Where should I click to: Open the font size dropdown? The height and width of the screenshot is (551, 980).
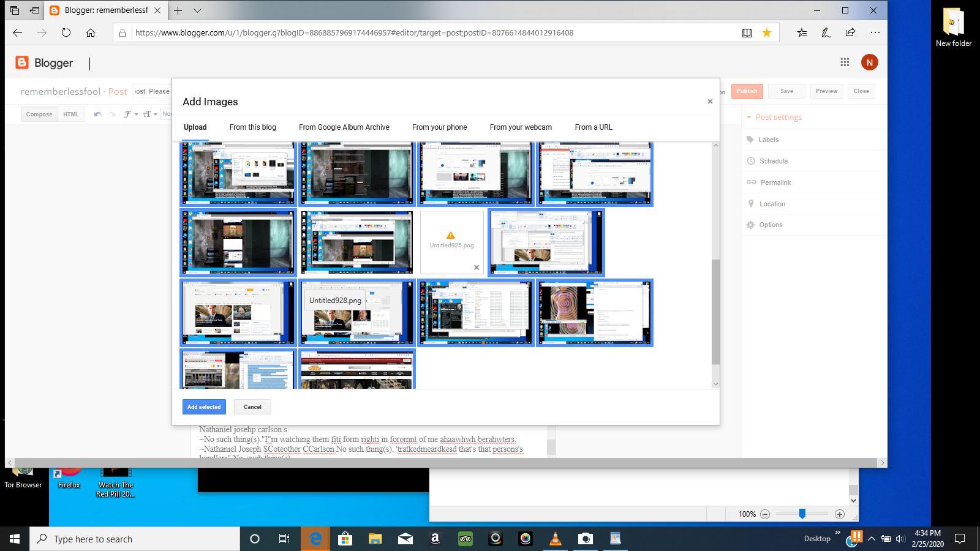[150, 114]
